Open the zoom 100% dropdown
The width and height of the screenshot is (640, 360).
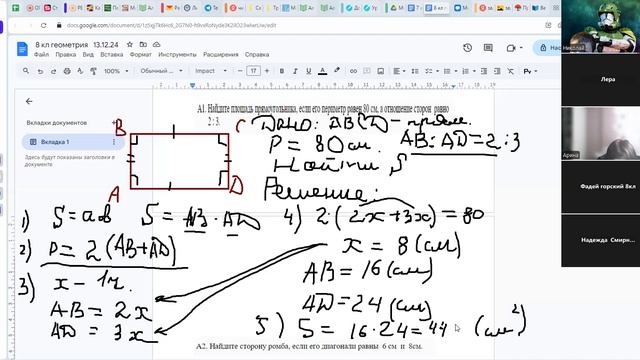[x=116, y=71]
